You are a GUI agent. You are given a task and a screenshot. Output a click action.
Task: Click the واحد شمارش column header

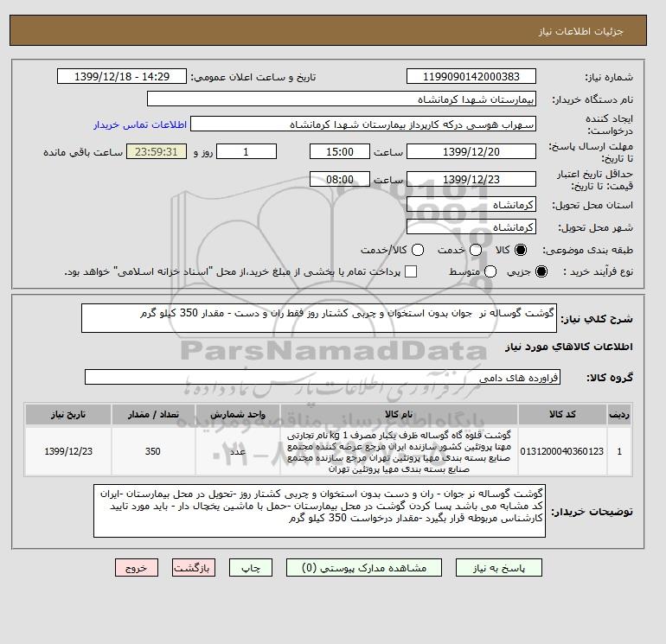(238, 414)
